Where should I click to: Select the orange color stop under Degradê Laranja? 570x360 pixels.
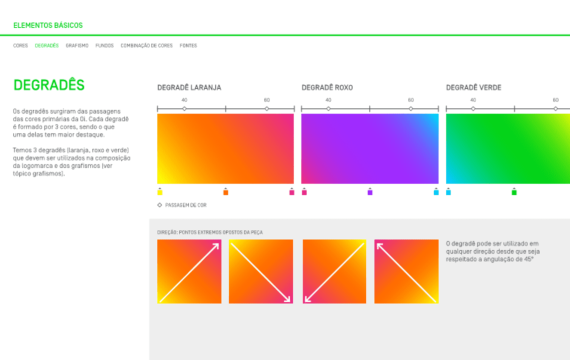pyautogui.click(x=225, y=192)
